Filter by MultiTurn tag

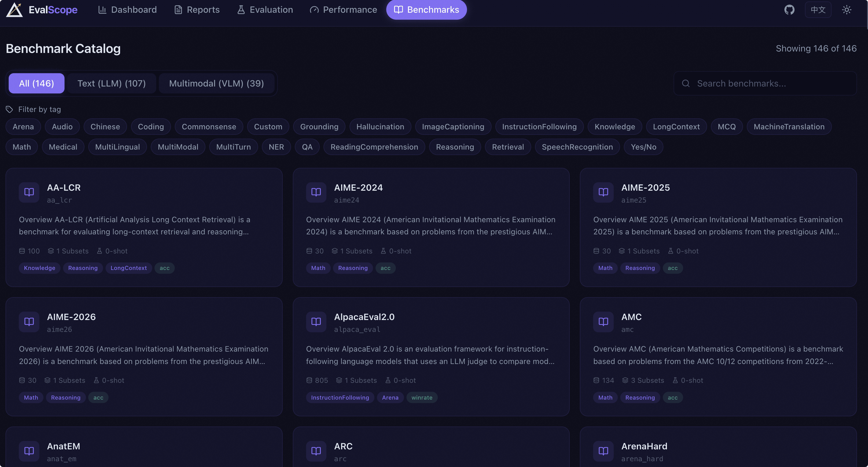[x=233, y=147]
